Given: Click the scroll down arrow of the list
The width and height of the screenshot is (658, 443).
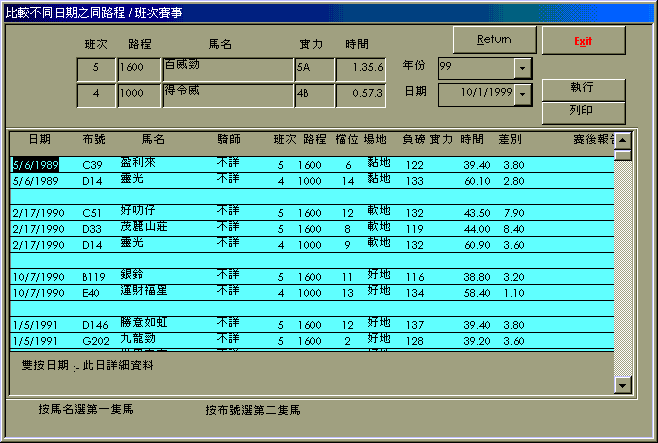Looking at the screenshot, I should click(x=623, y=385).
